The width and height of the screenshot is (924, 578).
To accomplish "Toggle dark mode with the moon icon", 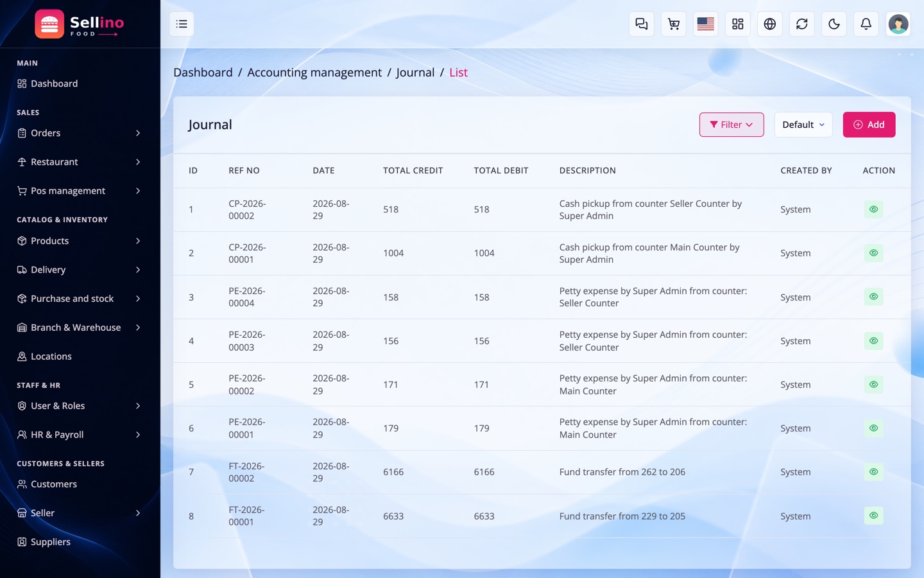I will [x=834, y=24].
